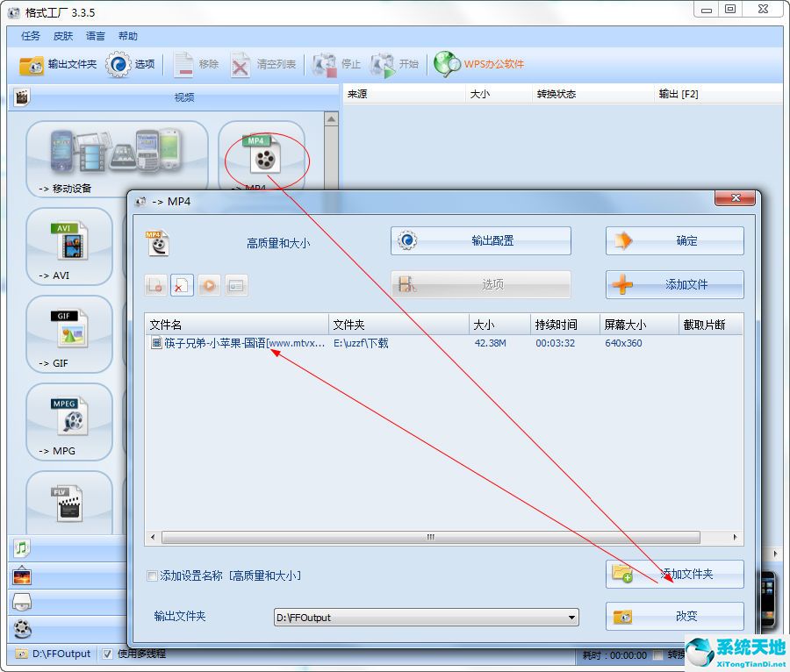Click the 移除 remove toolbar icon

(183, 64)
